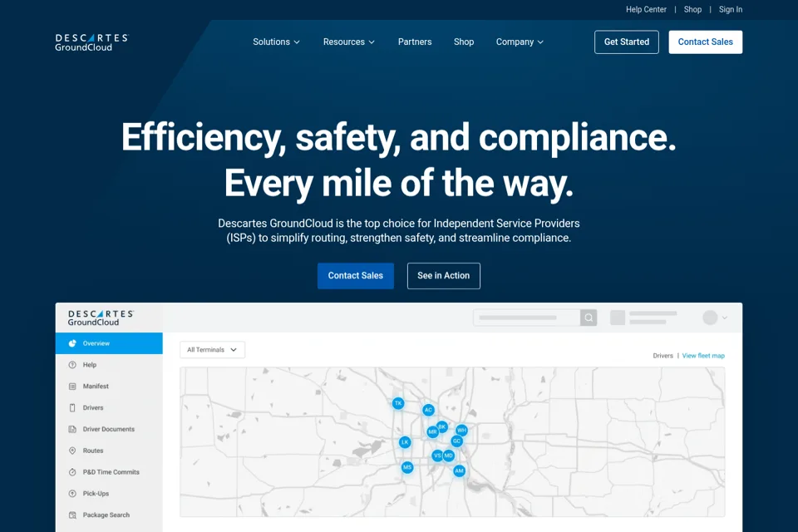The image size is (798, 532).
Task: Click the VS driver marker on map
Action: tap(436, 456)
